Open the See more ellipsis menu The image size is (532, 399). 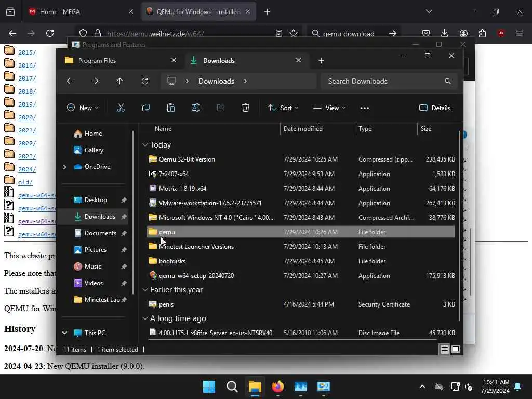[x=365, y=108]
